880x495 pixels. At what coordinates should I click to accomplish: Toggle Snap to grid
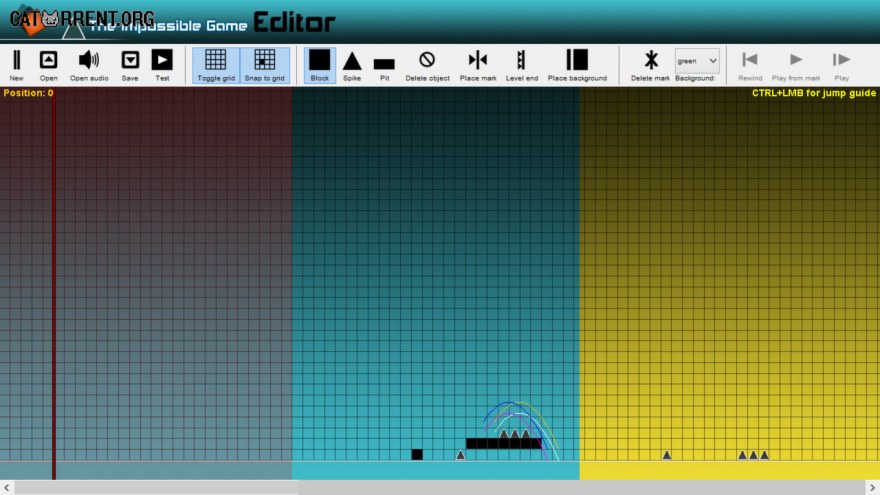(x=264, y=65)
